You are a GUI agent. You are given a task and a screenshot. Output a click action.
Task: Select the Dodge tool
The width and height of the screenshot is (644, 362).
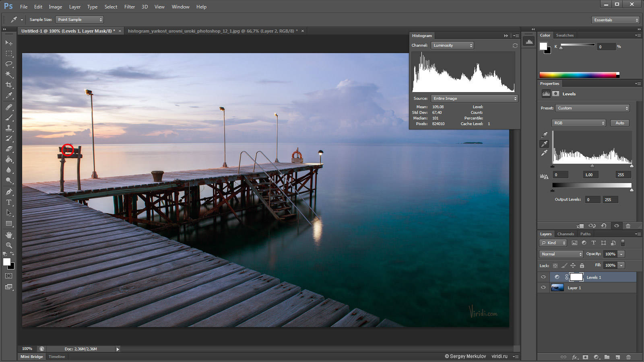(x=9, y=180)
